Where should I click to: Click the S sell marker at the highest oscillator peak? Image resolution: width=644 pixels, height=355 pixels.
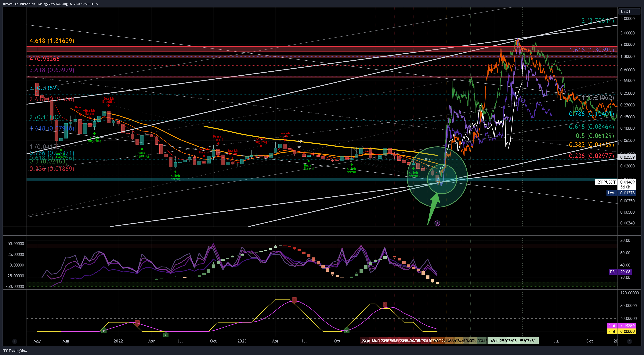point(295,300)
